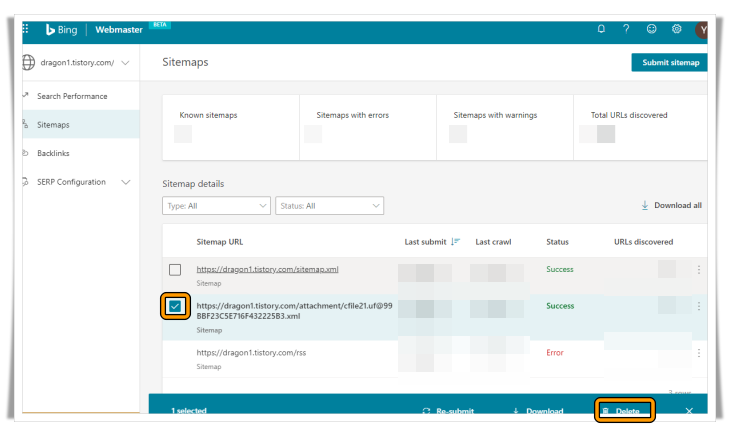
Task: Click the dragon1.tistory.com/rss URL text
Action: (251, 353)
